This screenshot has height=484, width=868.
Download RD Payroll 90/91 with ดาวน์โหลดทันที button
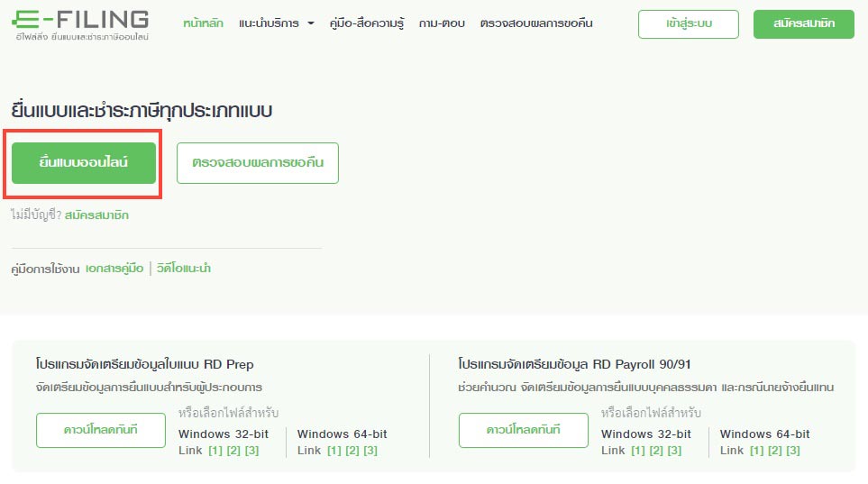[x=523, y=430]
